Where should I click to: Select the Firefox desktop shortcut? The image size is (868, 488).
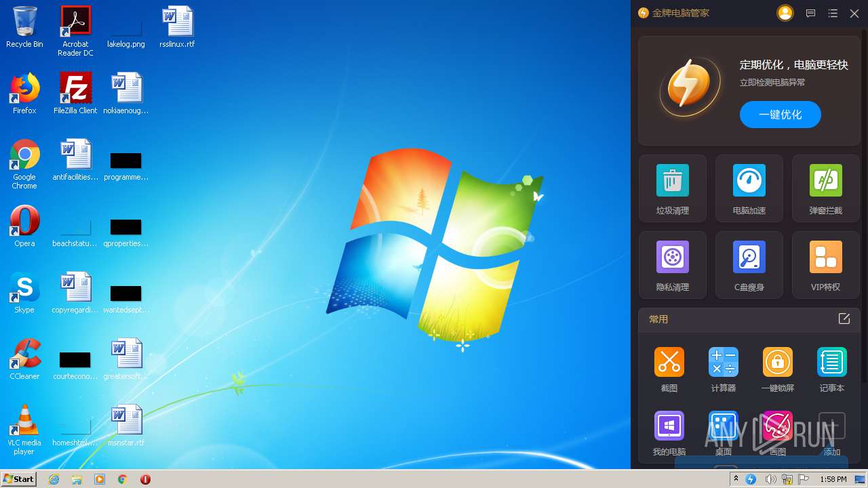24,94
